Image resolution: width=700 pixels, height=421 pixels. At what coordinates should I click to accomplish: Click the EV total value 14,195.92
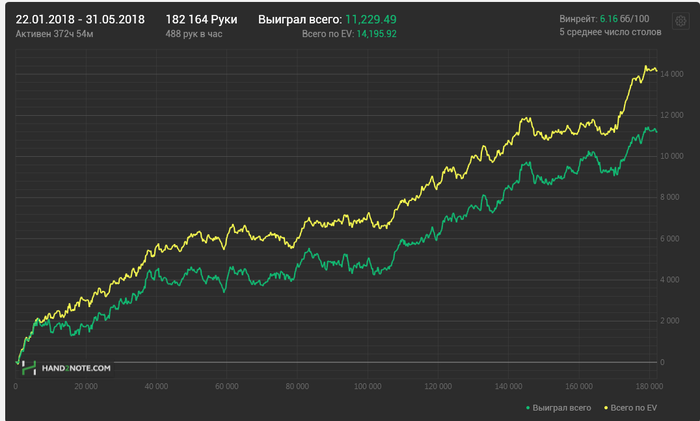376,34
